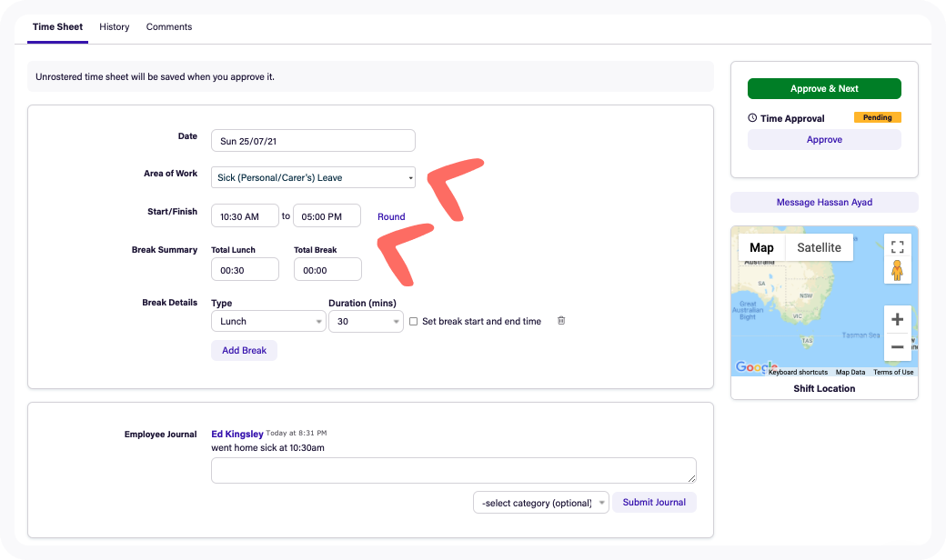This screenshot has height=560, width=946.
Task: Expand the break Type dropdown
Action: (268, 321)
